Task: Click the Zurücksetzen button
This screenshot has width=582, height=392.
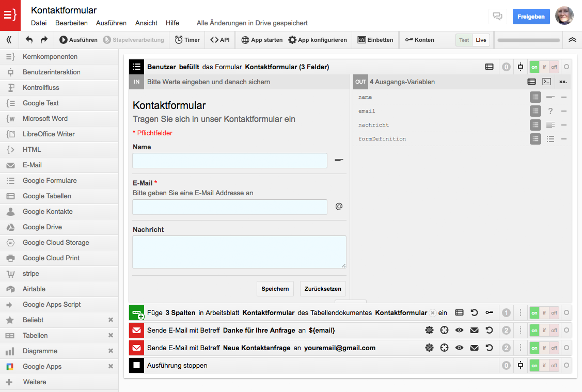Action: pyautogui.click(x=323, y=289)
